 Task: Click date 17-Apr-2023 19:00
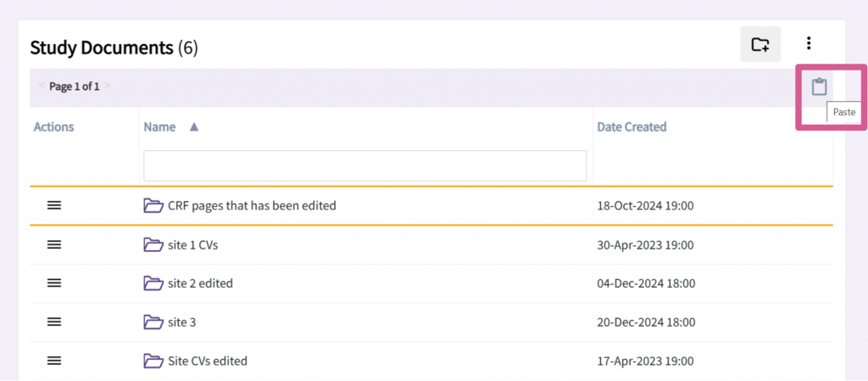point(645,361)
